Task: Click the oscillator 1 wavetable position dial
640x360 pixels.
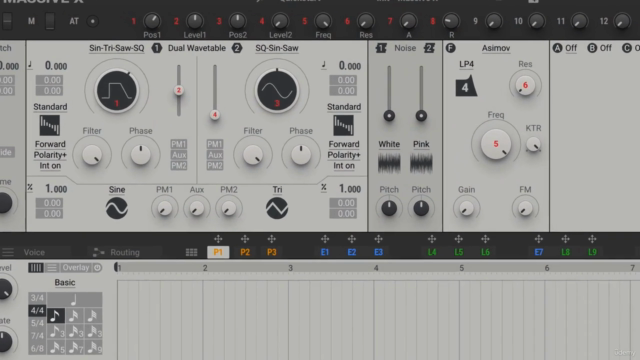Action: coord(117,91)
